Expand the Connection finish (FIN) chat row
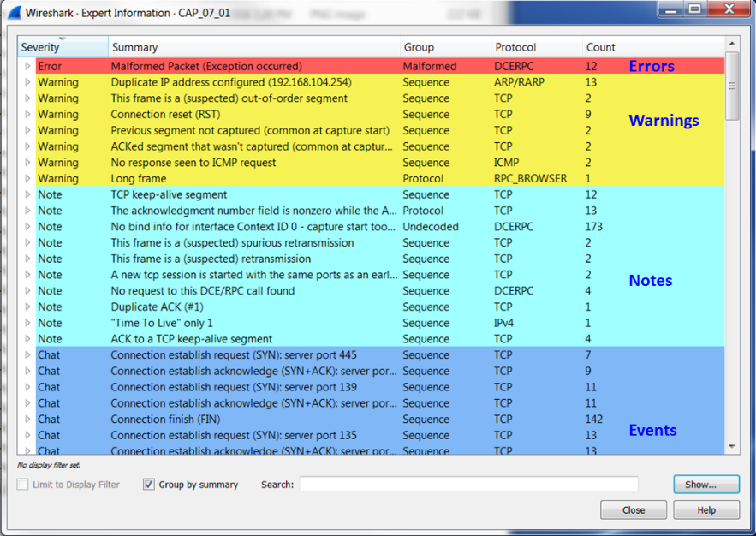 coord(27,420)
